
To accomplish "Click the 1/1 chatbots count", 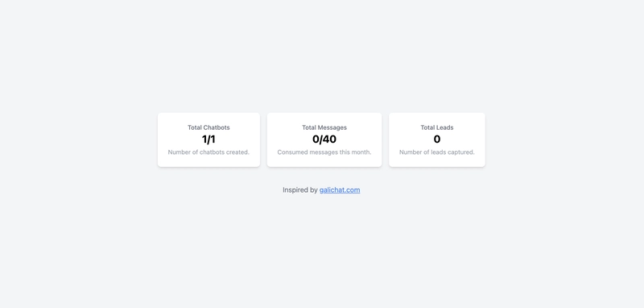I will [208, 139].
